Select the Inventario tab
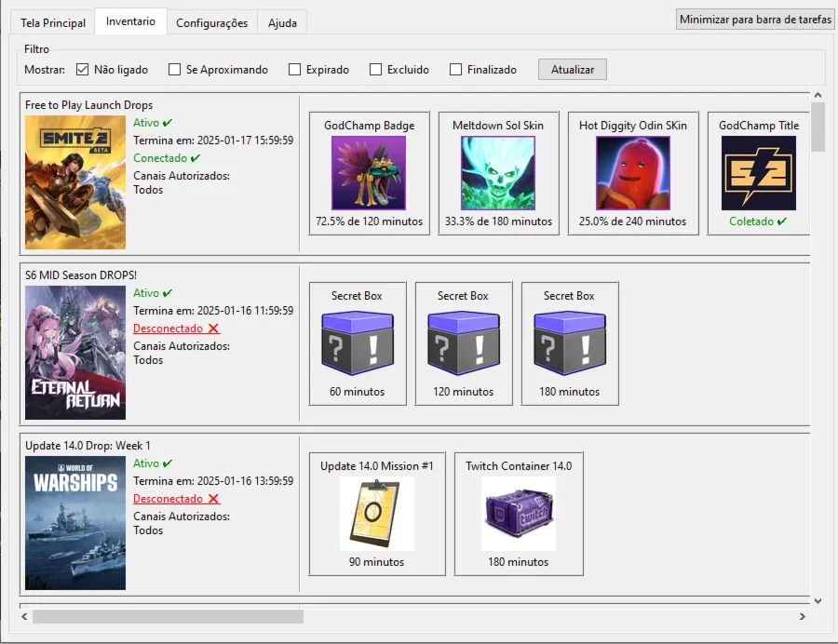838x644 pixels. click(x=130, y=21)
